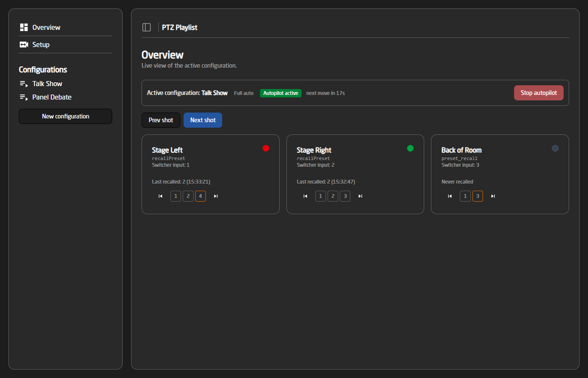Click 'Last recalled: 2 (15:33:21)' text

click(x=181, y=182)
